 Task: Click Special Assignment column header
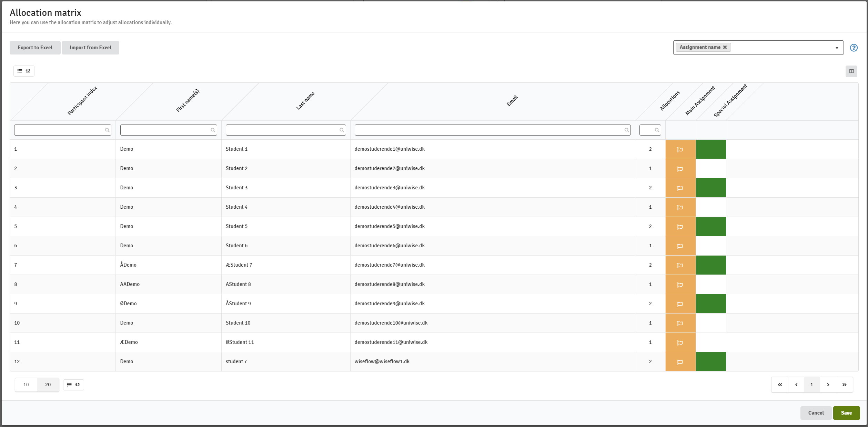[x=730, y=101]
